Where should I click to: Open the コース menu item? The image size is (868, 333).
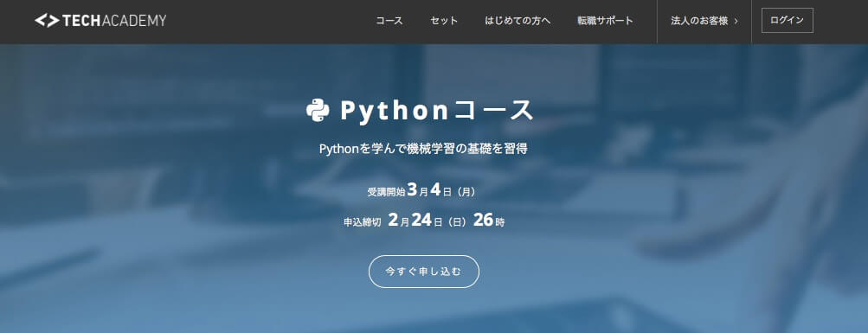tap(389, 21)
